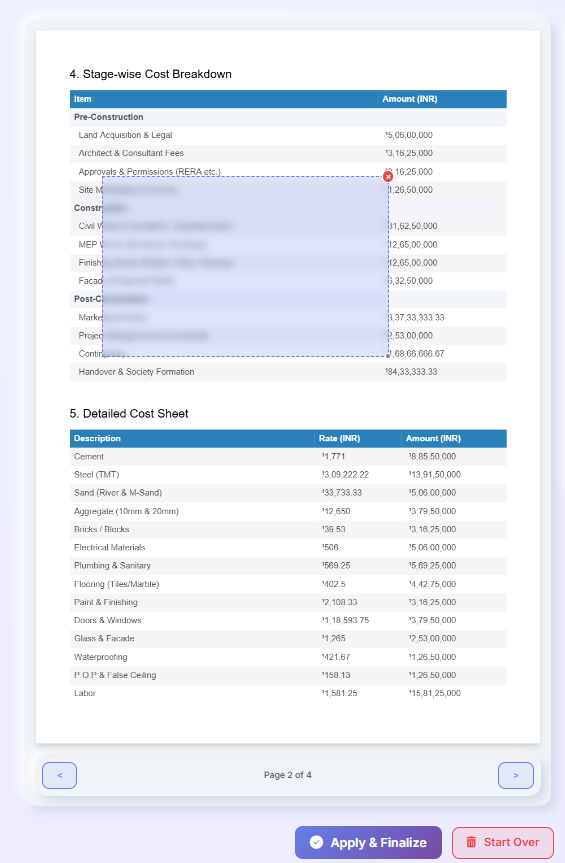Click amount 15,81,25,000 for Labor
The height and width of the screenshot is (863, 565).
point(435,693)
